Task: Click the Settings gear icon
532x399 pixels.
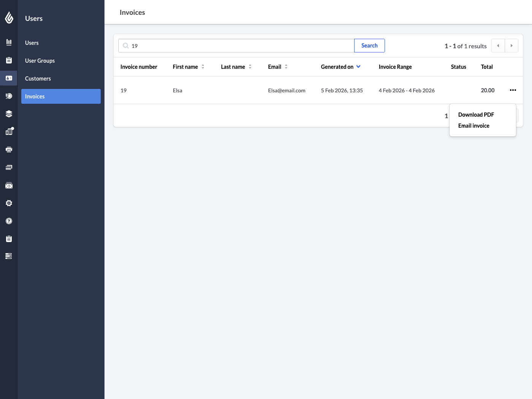Action: click(x=9, y=203)
